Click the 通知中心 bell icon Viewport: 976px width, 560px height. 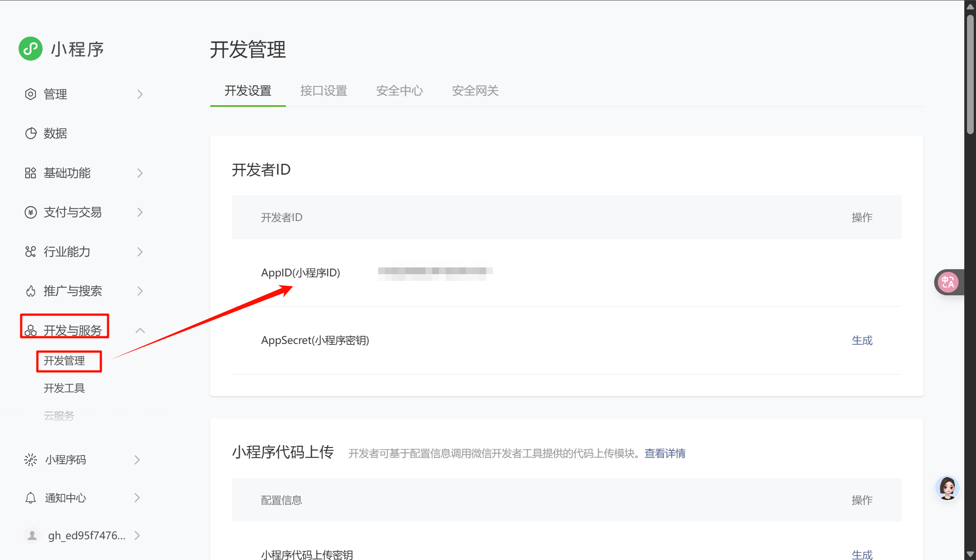(x=31, y=498)
